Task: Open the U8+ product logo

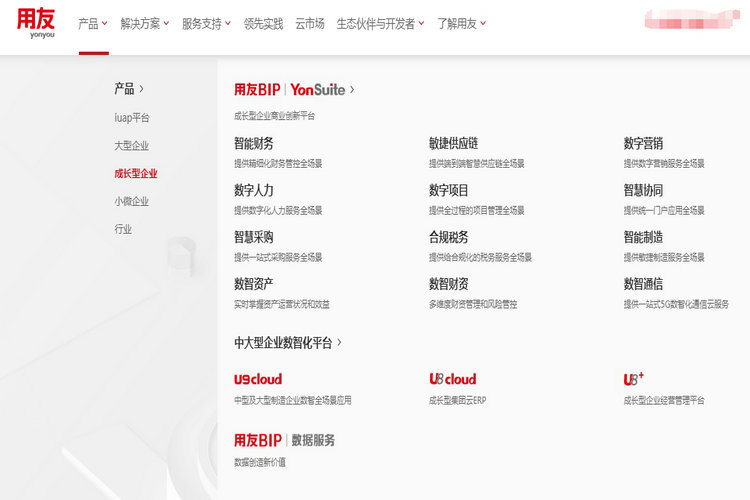Action: click(x=634, y=379)
